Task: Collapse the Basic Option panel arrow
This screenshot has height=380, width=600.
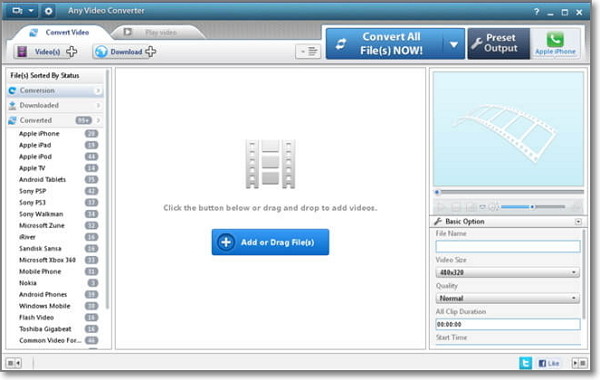Action: 578,222
